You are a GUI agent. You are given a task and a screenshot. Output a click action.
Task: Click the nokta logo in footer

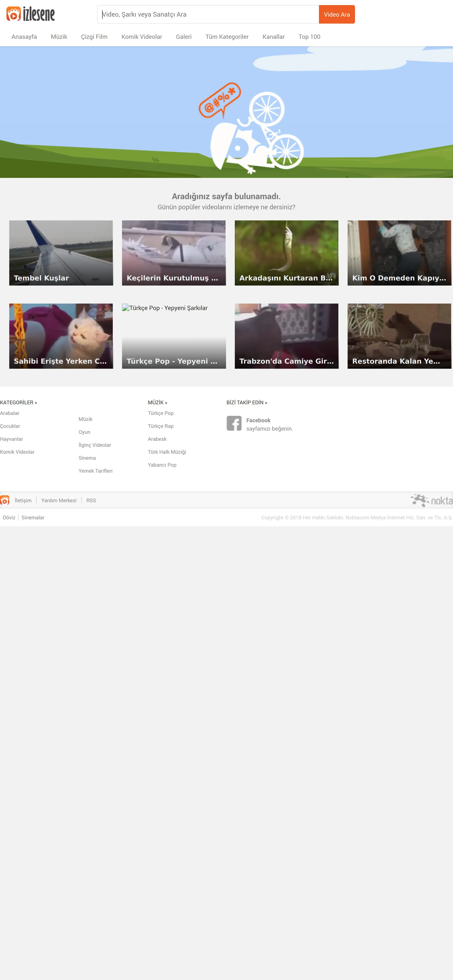pyautogui.click(x=432, y=500)
